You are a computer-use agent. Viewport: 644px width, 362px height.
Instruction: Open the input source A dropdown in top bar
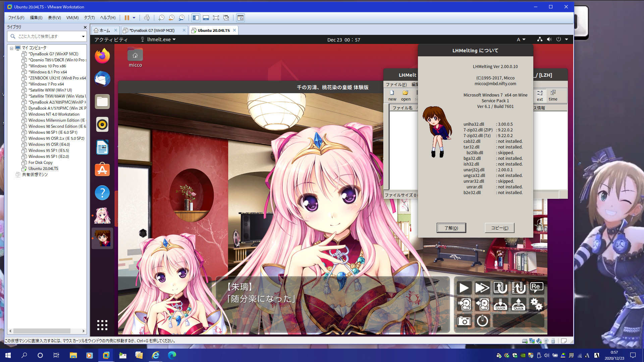[x=521, y=40]
